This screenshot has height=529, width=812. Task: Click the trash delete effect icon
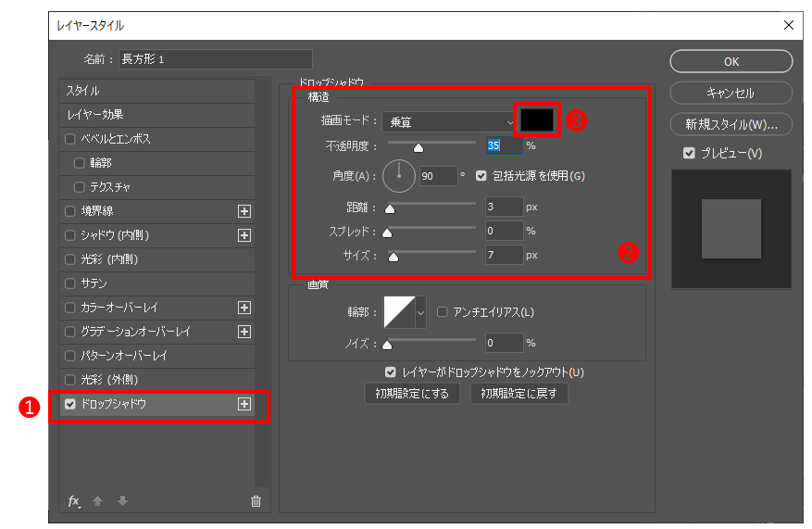point(256,501)
